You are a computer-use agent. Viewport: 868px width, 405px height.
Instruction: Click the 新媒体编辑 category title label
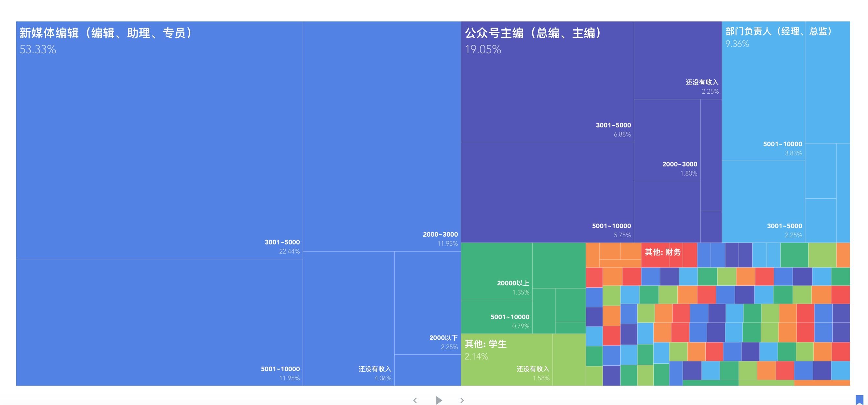(106, 33)
